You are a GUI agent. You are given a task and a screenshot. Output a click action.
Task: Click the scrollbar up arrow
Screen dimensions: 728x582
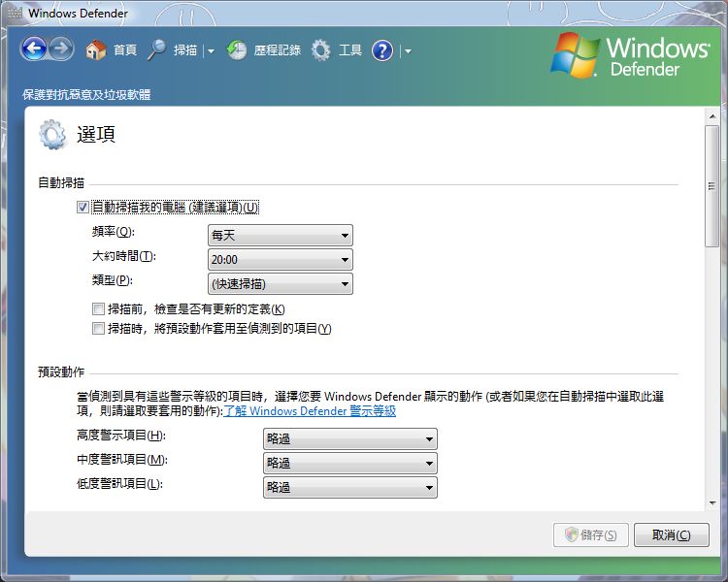pos(712,116)
